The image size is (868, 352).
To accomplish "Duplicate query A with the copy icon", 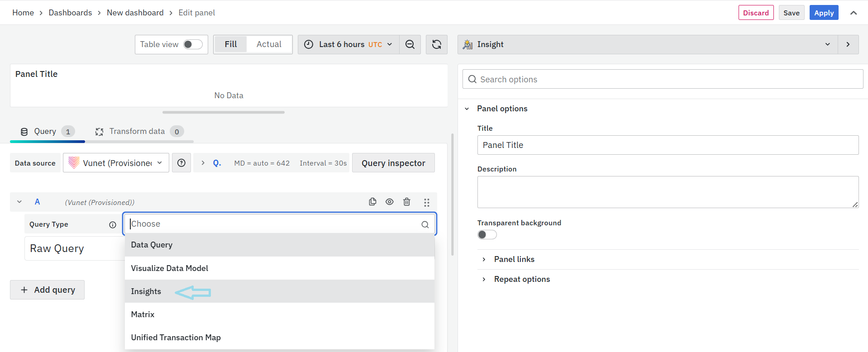I will [372, 202].
